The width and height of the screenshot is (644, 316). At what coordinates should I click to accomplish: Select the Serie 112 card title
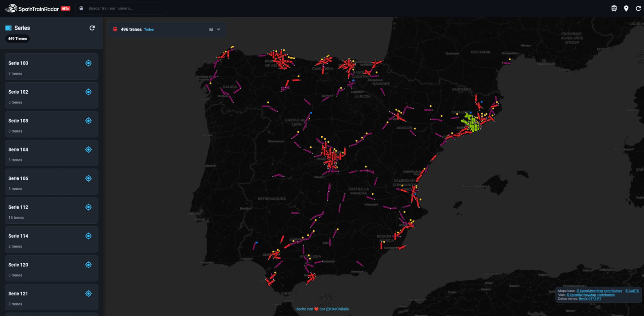tap(18, 207)
